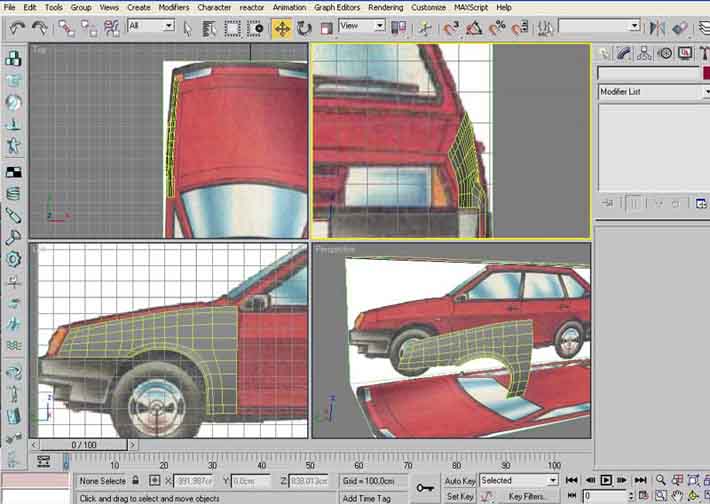Image resolution: width=710 pixels, height=504 pixels.
Task: Open the View reference coordinate system dropdown
Action: pyautogui.click(x=362, y=26)
